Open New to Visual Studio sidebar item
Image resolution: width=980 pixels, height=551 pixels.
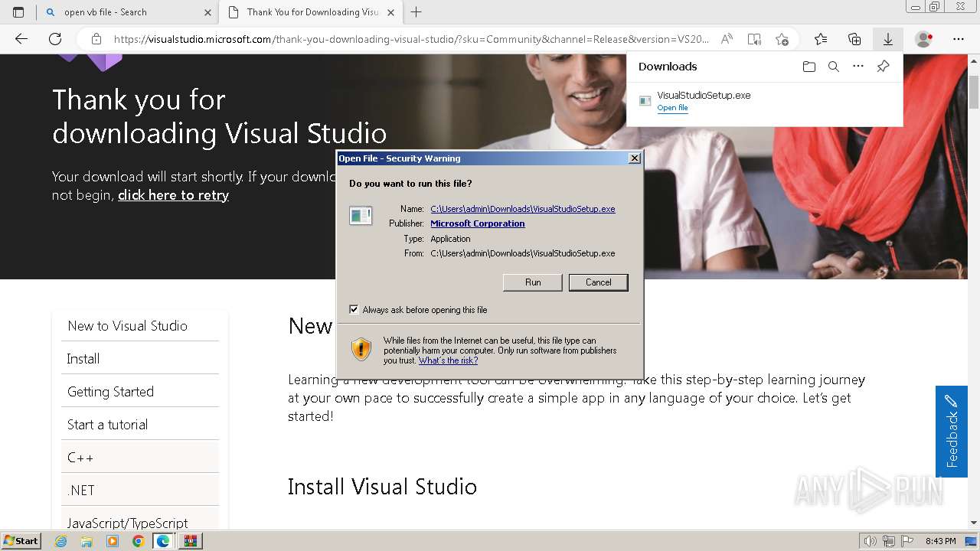[140, 326]
